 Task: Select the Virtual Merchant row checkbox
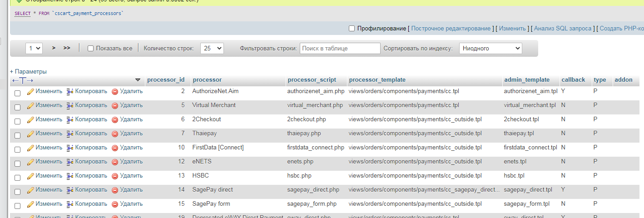(17, 107)
